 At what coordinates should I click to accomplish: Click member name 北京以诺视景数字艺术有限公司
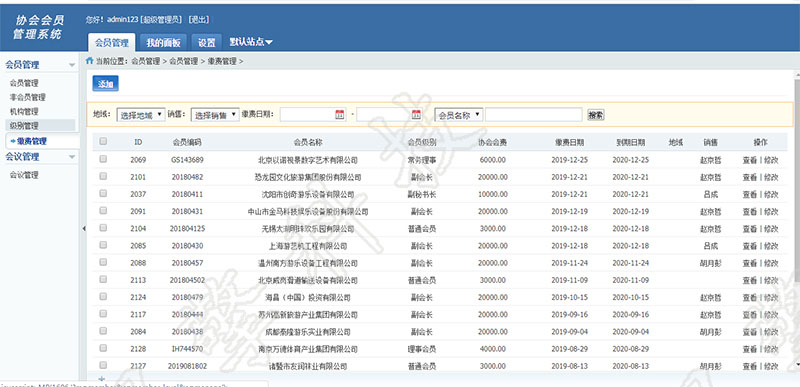pos(308,160)
